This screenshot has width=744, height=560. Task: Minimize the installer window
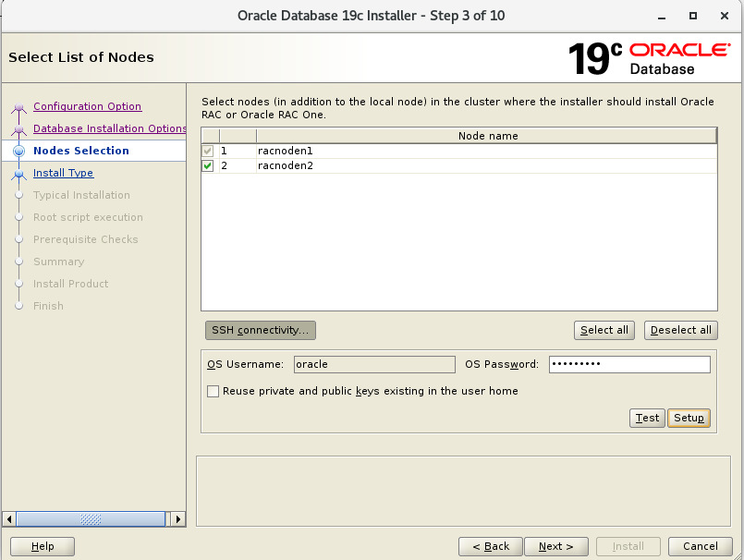662,16
